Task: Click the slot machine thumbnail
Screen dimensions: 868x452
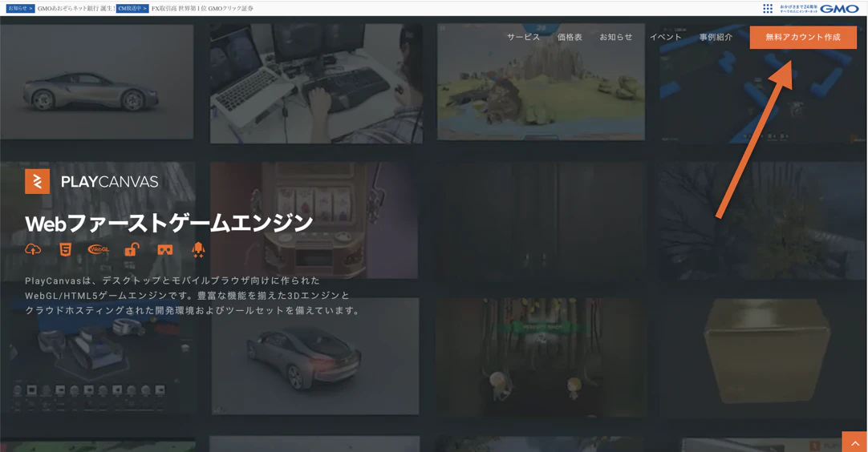Action: [314, 220]
